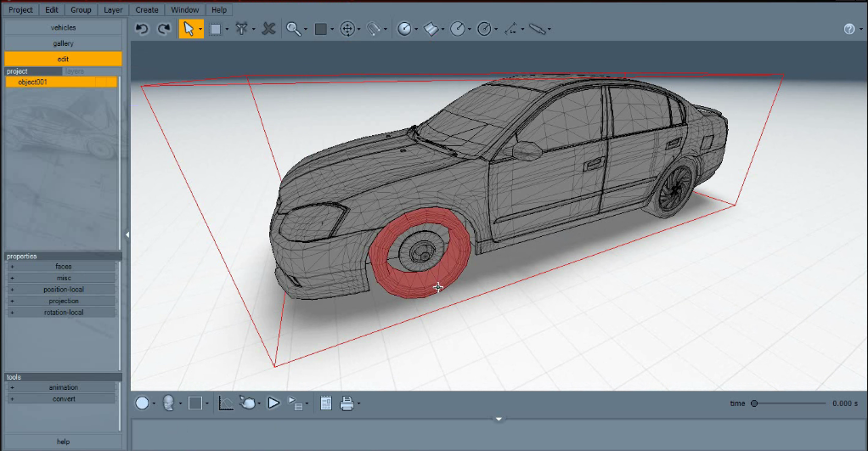The image size is (868, 451).
Task: Click the printer icon in bottom toolbar
Action: (347, 403)
